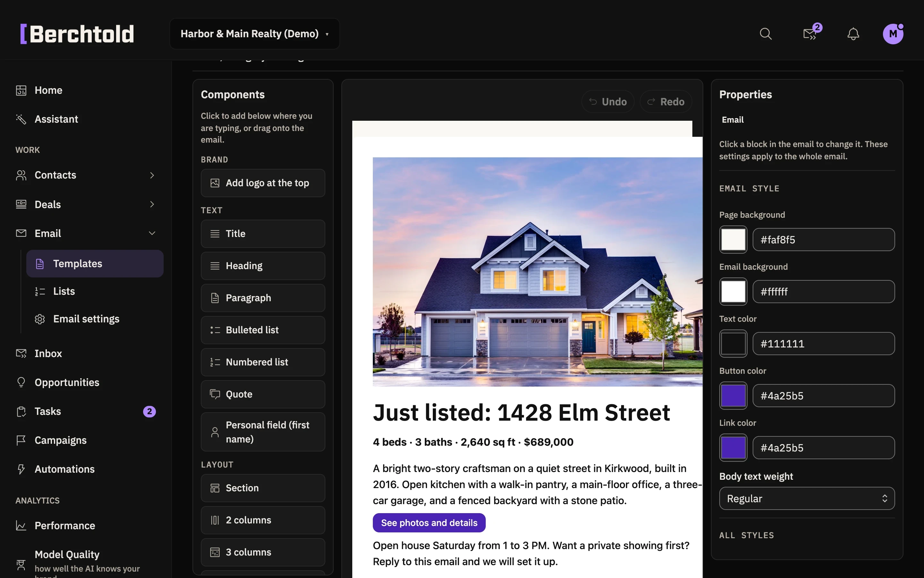Open the Link color swatch
Image resolution: width=924 pixels, height=578 pixels.
coord(733,448)
